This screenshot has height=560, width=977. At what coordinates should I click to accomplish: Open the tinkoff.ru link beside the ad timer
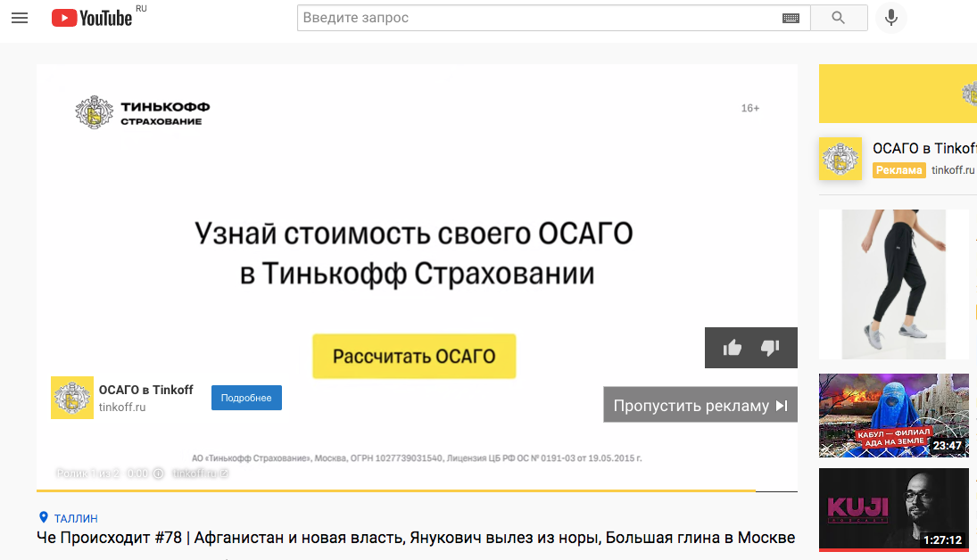pyautogui.click(x=200, y=474)
